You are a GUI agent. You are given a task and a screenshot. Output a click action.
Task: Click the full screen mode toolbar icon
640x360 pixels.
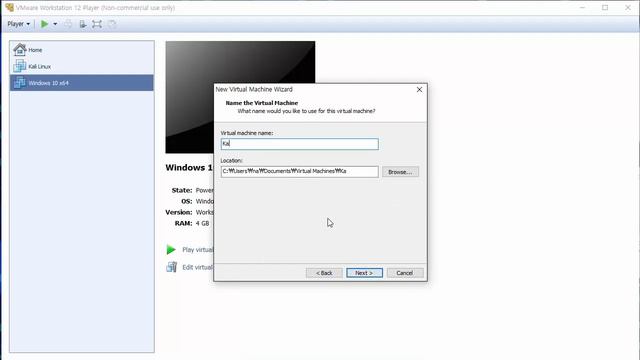click(97, 24)
